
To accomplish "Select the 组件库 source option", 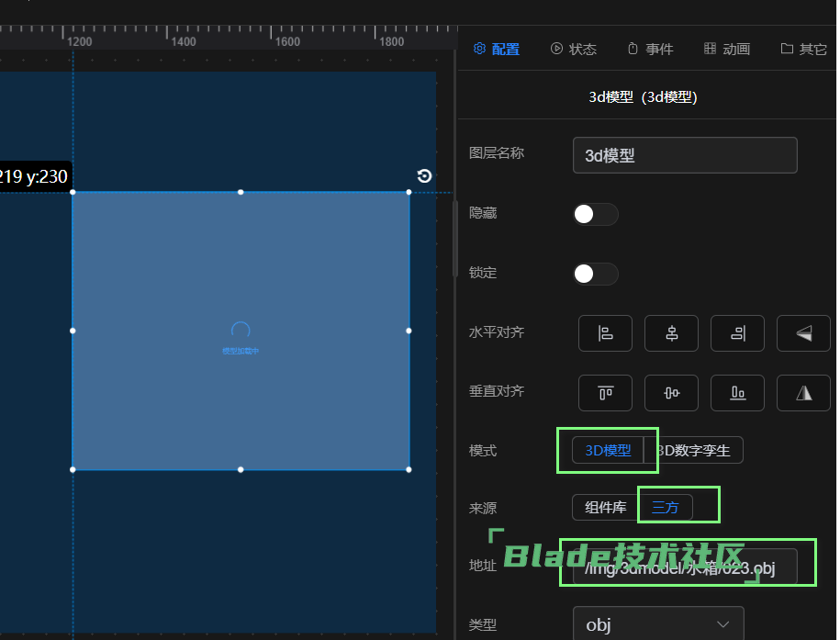I will click(x=605, y=507).
